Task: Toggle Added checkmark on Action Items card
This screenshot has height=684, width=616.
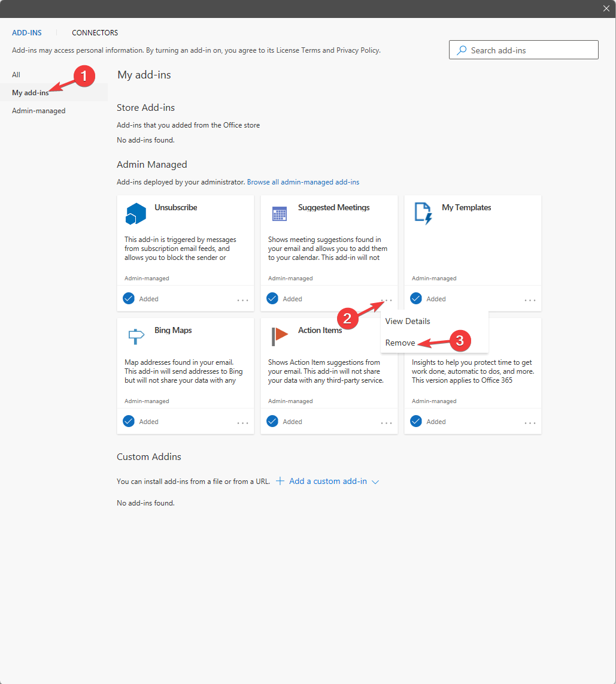Action: pyautogui.click(x=272, y=422)
